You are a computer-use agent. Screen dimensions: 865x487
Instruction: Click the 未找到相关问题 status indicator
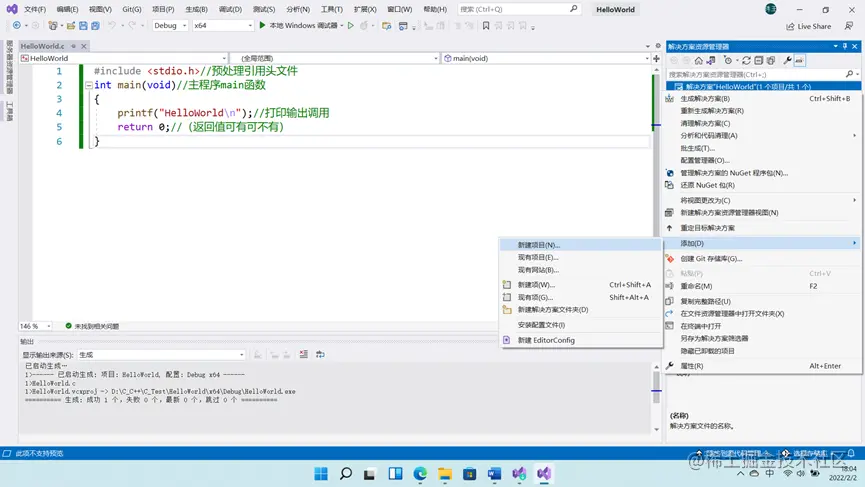point(92,326)
